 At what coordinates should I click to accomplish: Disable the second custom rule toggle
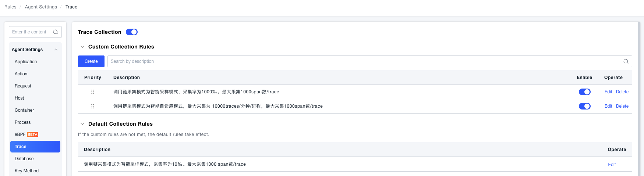[584, 106]
